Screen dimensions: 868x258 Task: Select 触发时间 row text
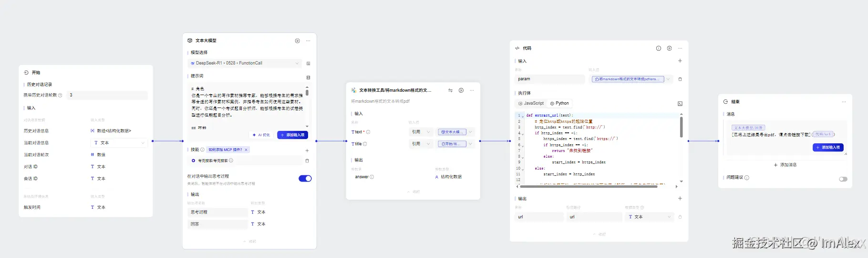coord(32,207)
